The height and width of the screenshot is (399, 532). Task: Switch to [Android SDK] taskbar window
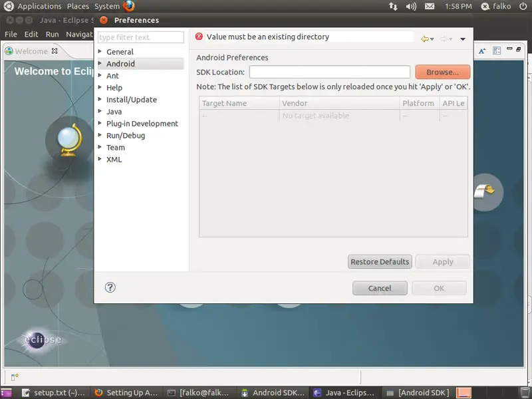pyautogui.click(x=418, y=393)
